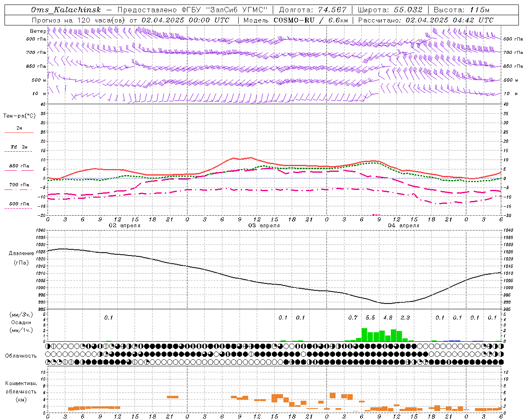This screenshot has width=525, height=420.
Task: Click the Модель COSMO-RU / 6.6км label
Action: [x=296, y=20]
